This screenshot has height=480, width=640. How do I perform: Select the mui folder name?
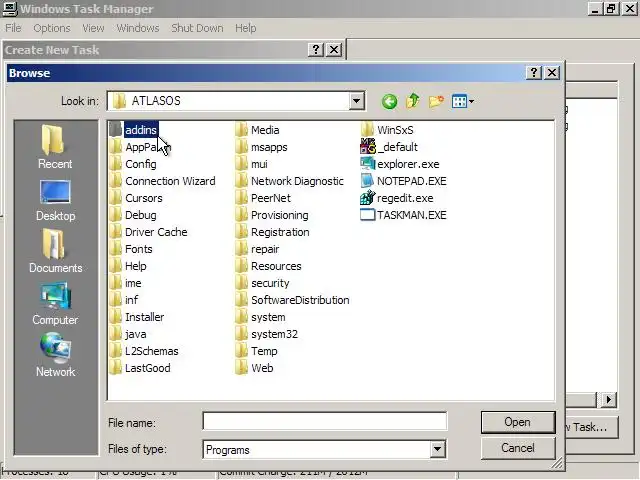tap(259, 164)
